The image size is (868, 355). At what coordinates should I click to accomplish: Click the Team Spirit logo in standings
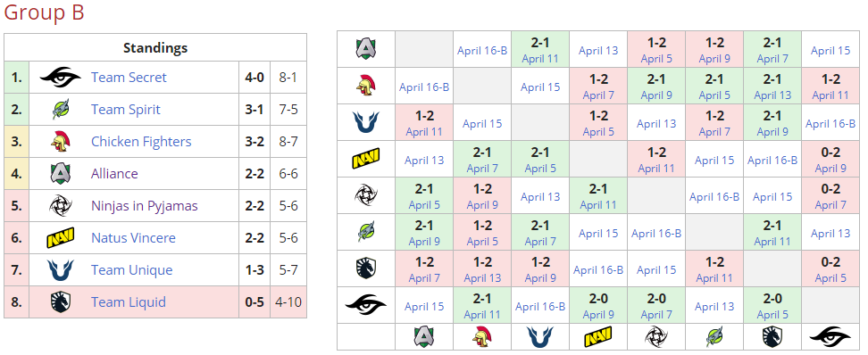pyautogui.click(x=61, y=110)
